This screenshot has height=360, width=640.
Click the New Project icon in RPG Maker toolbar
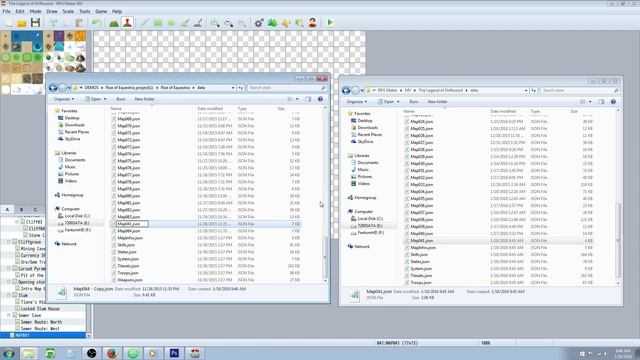(x=9, y=23)
